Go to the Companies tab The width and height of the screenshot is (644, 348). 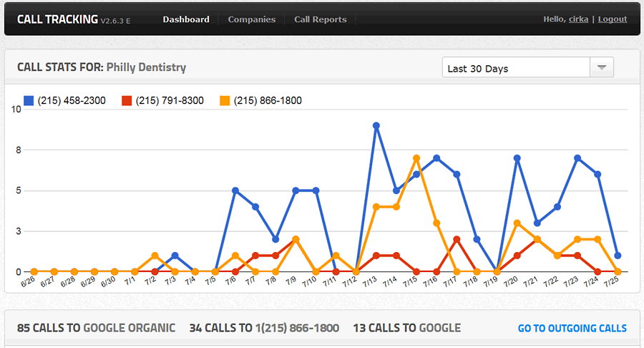[251, 19]
